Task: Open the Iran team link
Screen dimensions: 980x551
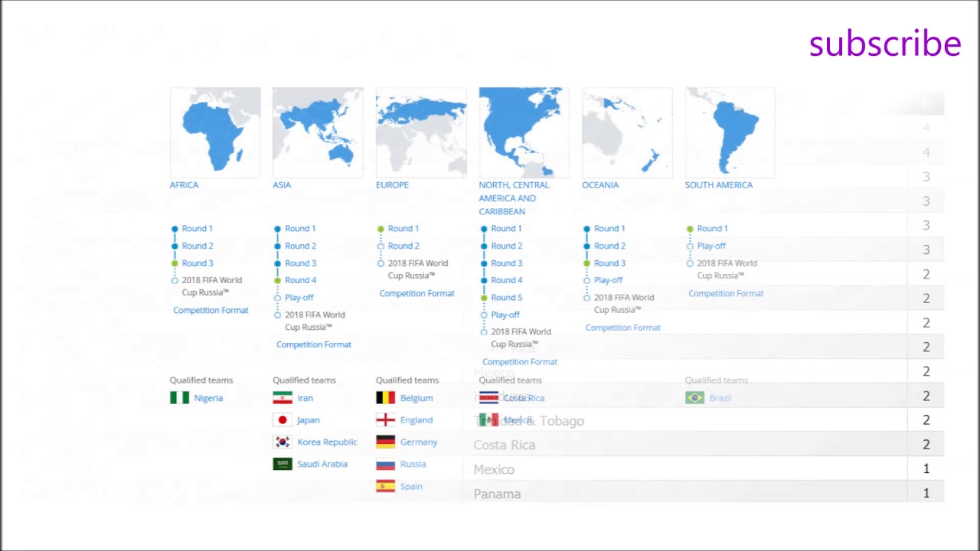Action: tap(305, 398)
